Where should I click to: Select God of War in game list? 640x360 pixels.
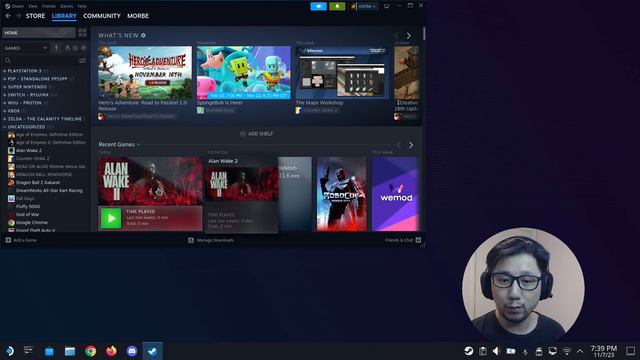(x=27, y=214)
